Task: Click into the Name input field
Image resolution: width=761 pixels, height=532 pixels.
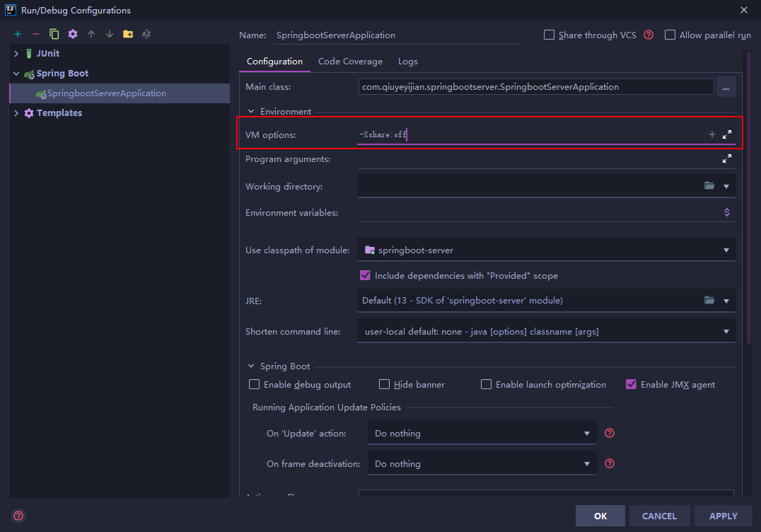Action: (x=395, y=35)
